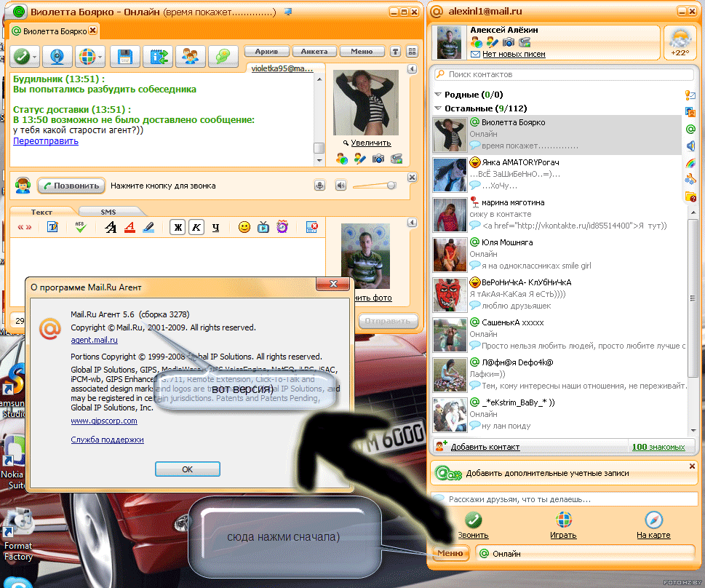Open the weather +22° widget
This screenshot has height=588, width=705.
click(x=680, y=43)
